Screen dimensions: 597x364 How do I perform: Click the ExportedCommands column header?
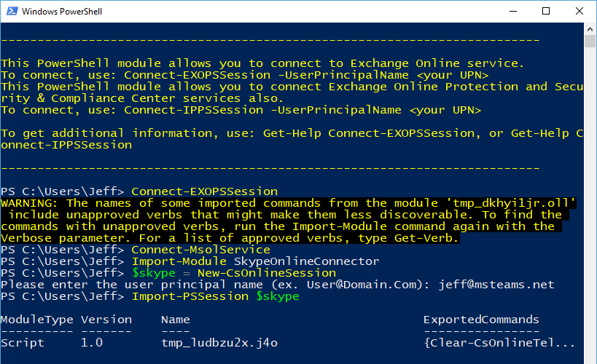(x=481, y=320)
